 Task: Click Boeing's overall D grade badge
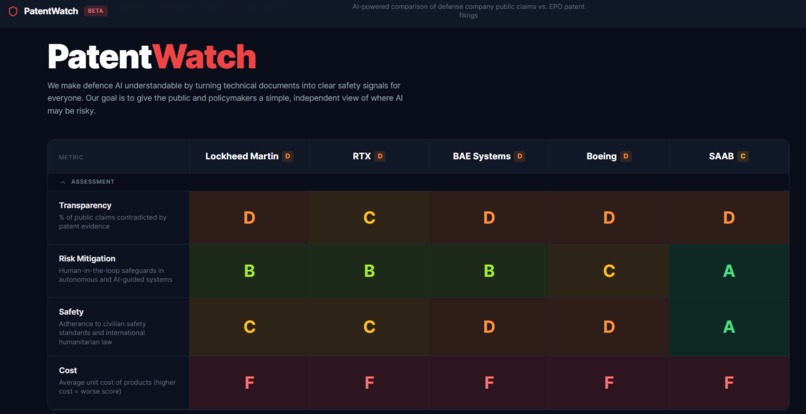click(626, 156)
